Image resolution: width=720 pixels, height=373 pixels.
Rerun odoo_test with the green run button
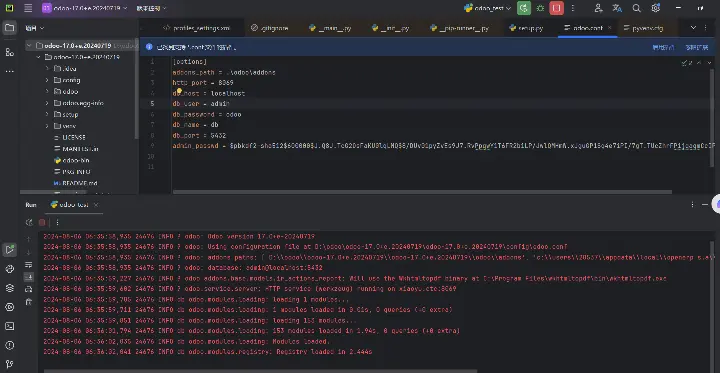tap(524, 8)
